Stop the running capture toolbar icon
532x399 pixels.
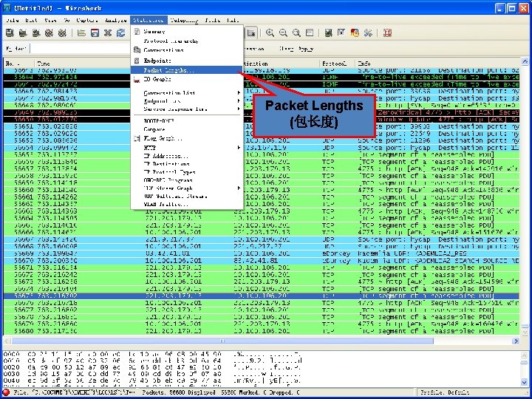(50, 33)
